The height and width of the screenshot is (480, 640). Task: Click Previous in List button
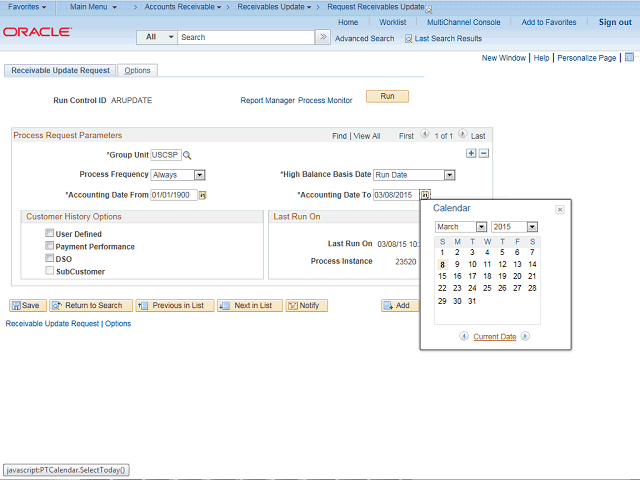[x=175, y=305]
